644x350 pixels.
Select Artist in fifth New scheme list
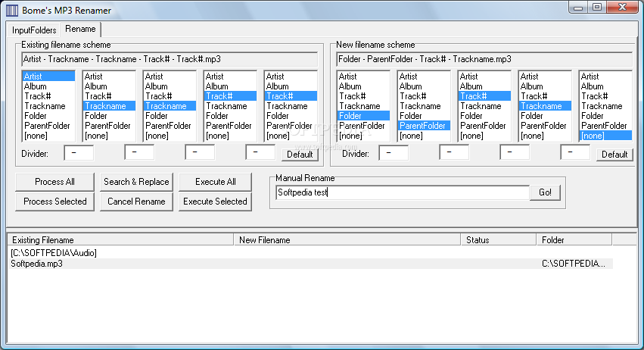[x=606, y=77]
